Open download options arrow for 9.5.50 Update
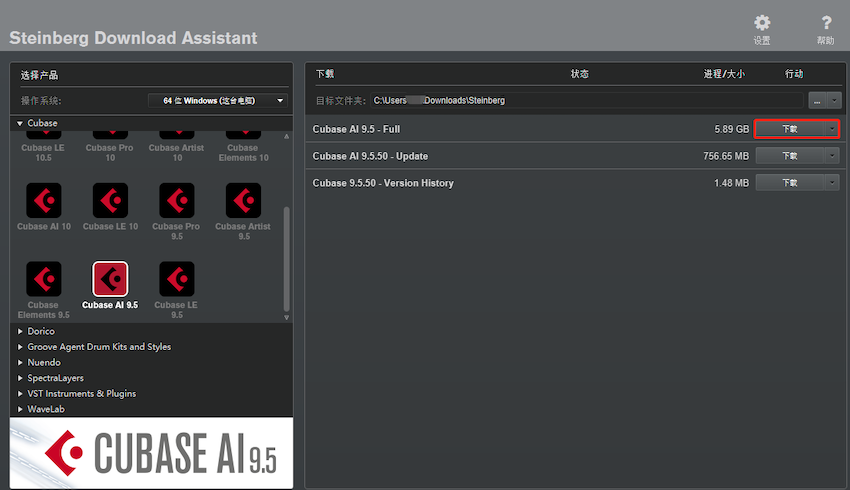 tap(832, 156)
